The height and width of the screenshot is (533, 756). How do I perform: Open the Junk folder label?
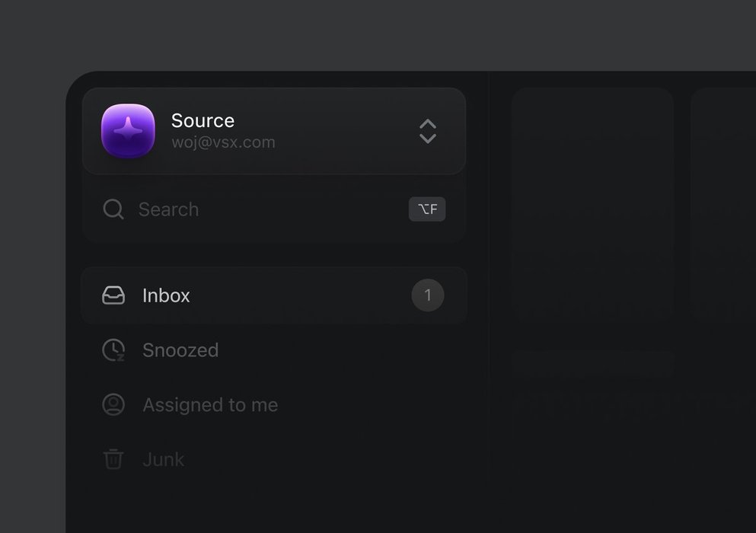click(x=163, y=460)
